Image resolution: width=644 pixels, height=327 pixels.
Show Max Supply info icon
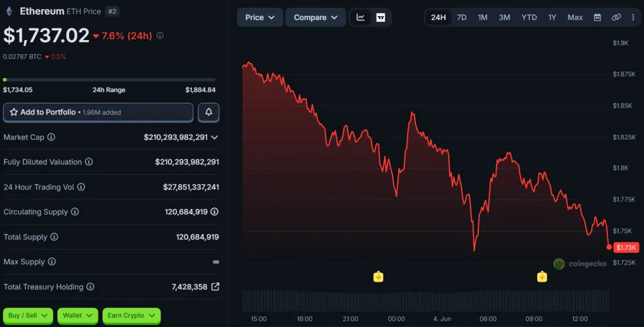[52, 261]
